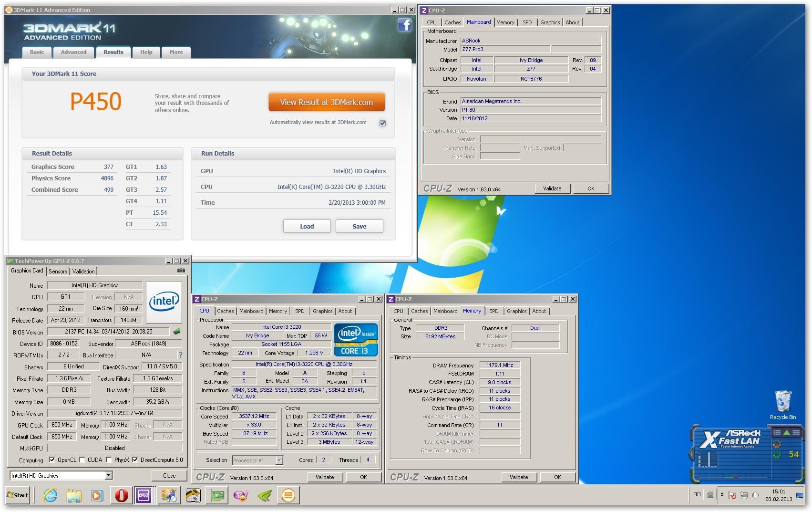Viewport: 812px width, 512px height.
Task: Select Caches tab in the CPU tab CPU-Z window
Action: tap(226, 311)
